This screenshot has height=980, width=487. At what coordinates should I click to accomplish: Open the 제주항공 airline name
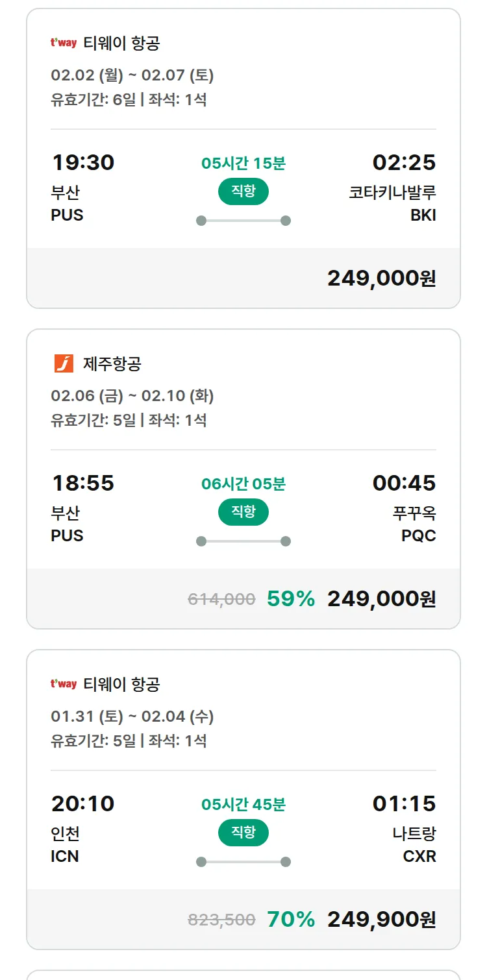112,364
